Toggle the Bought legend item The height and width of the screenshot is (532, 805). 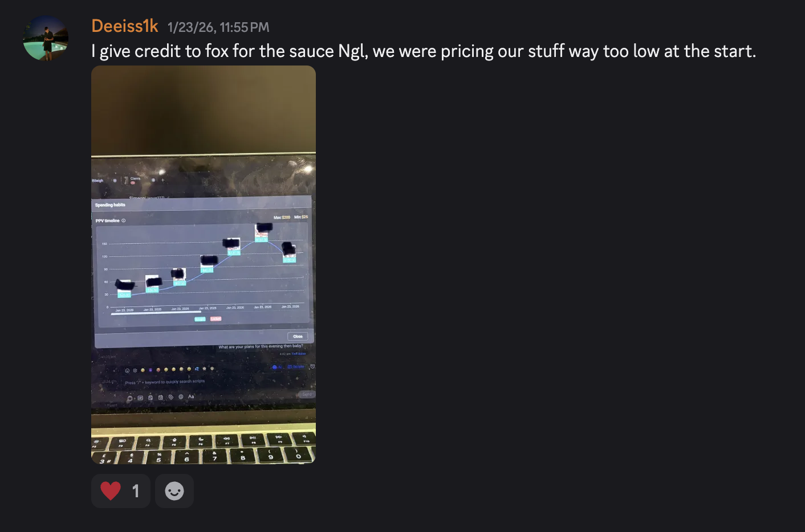[200, 319]
